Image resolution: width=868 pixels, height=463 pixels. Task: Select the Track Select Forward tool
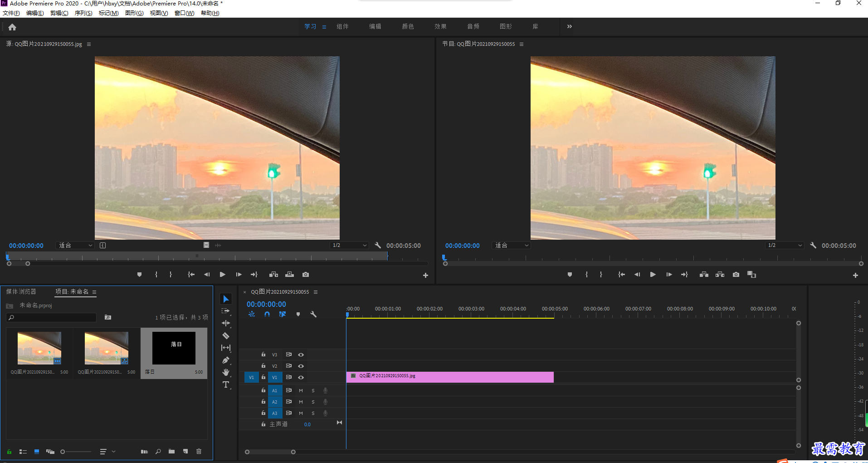coord(226,311)
